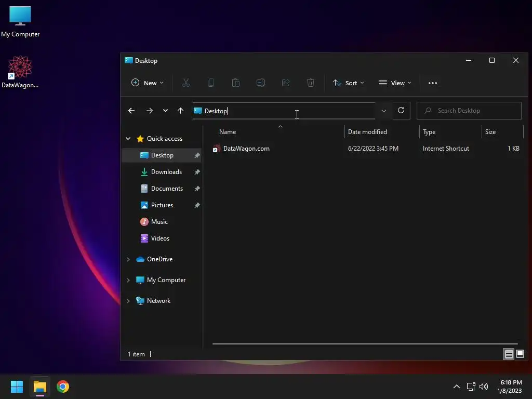Screen dimensions: 532x399
Task: Open the Sort options dropdown
Action: 349,83
